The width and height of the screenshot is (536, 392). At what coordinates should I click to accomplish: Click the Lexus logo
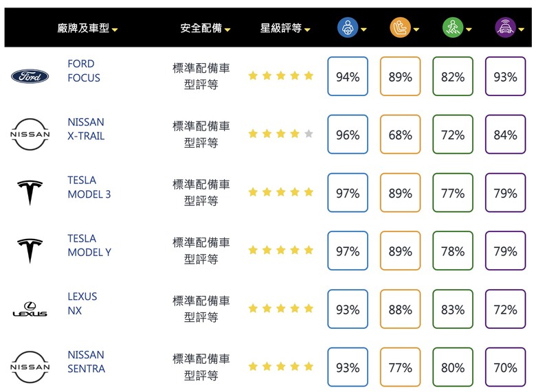pyautogui.click(x=30, y=309)
